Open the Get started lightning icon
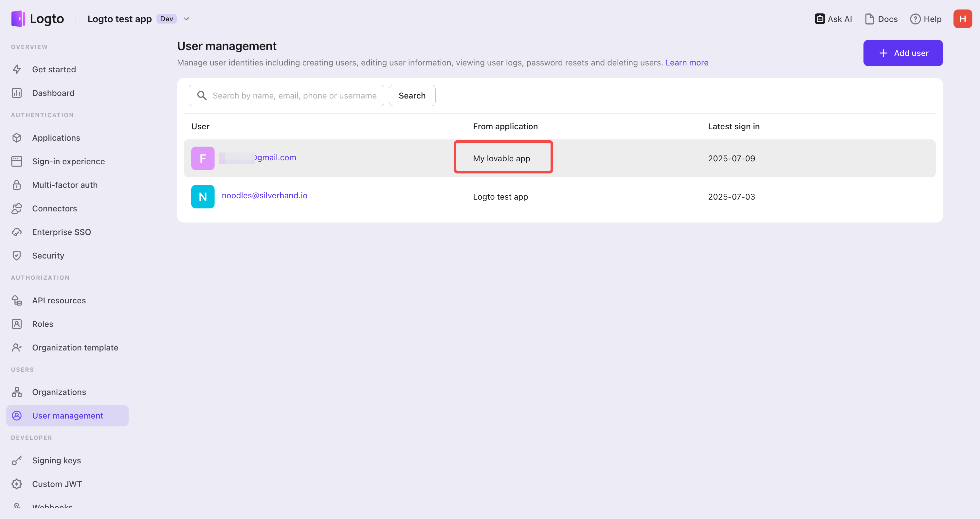980x519 pixels. pos(17,69)
